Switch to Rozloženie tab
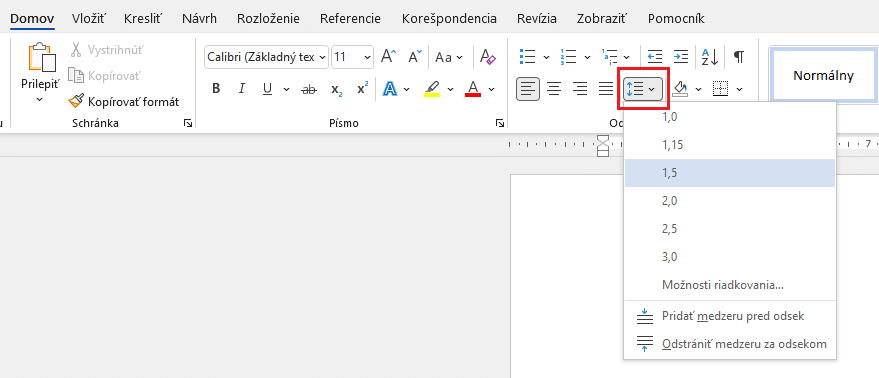 click(x=268, y=19)
